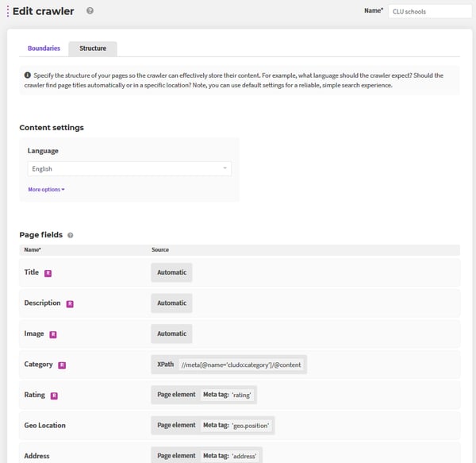
Task: Click the help icon beside Edit crawler
Action: pyautogui.click(x=90, y=10)
